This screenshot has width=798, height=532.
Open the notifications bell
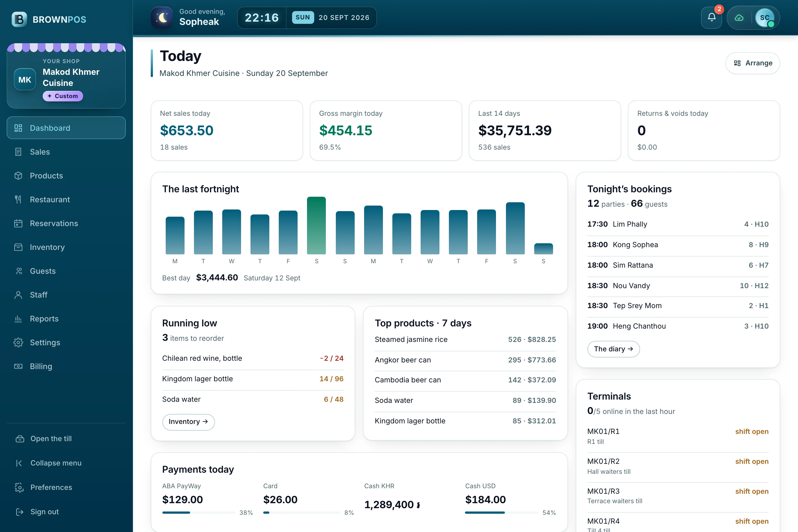pos(712,18)
